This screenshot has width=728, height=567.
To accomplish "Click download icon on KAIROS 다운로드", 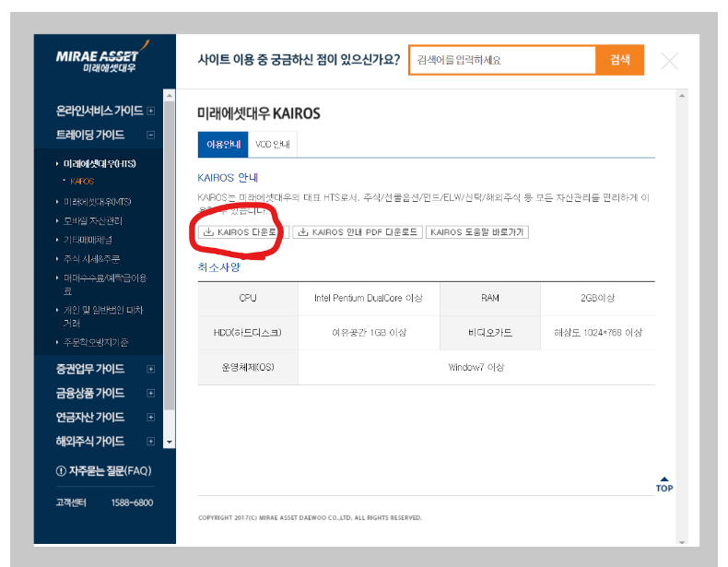I will coord(208,231).
